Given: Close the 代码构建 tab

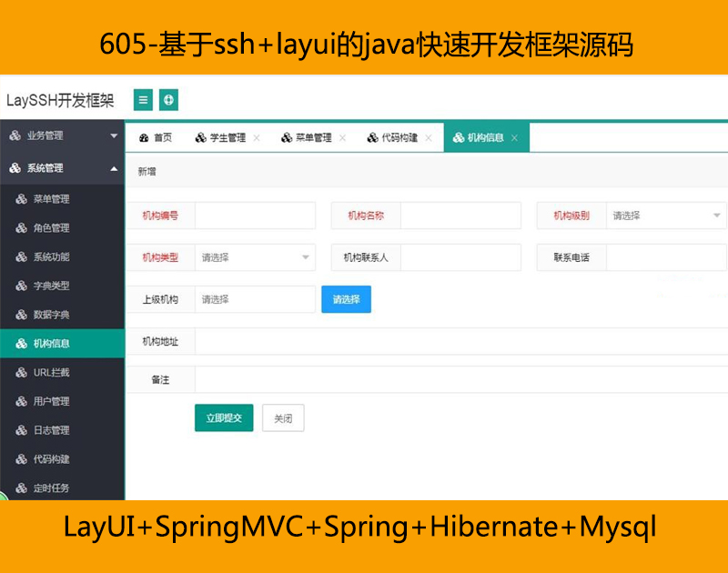Looking at the screenshot, I should [x=429, y=138].
